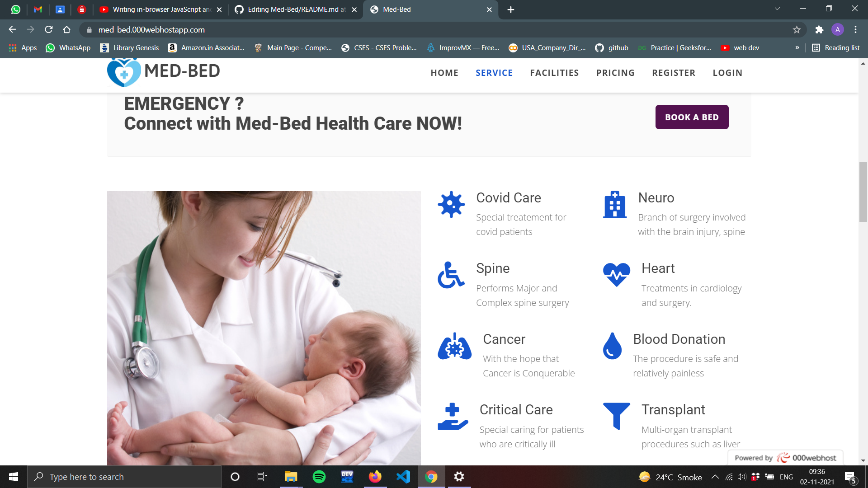Click the Heart cardiology icon
This screenshot has height=488, width=868.
[616, 273]
